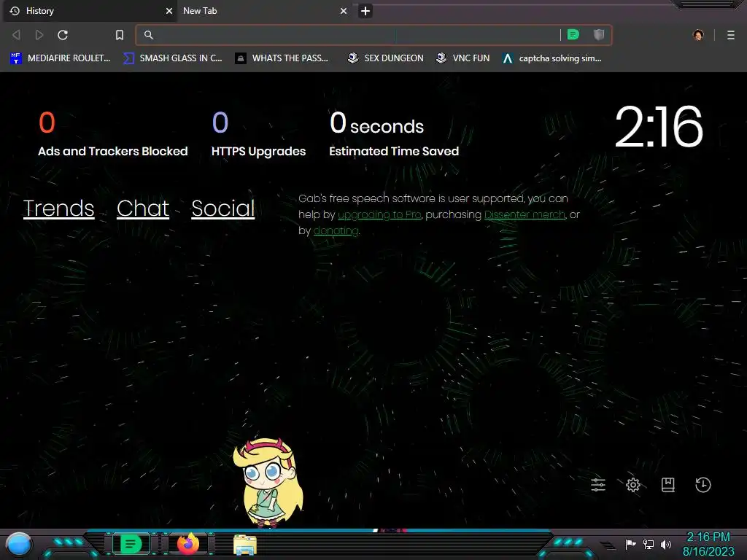Open a new tab with the plus button
This screenshot has height=560, width=747.
[365, 11]
